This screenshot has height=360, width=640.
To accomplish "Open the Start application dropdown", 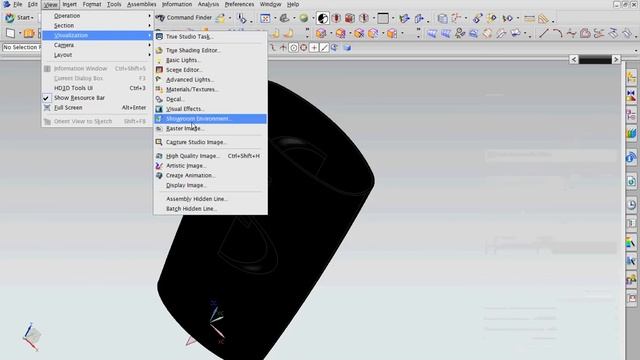I will [x=19, y=18].
